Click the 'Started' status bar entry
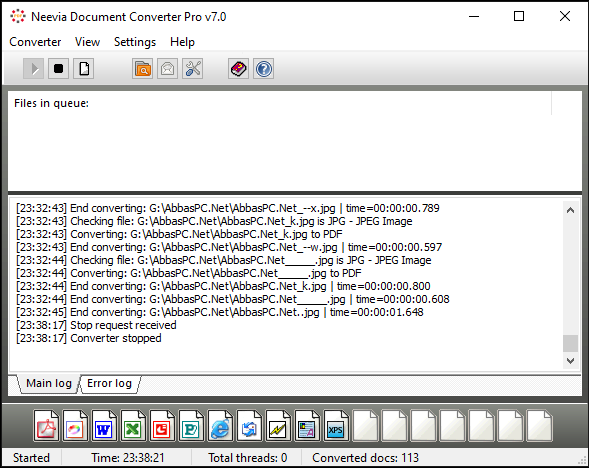Viewport: 589px width, 468px height. (31, 458)
